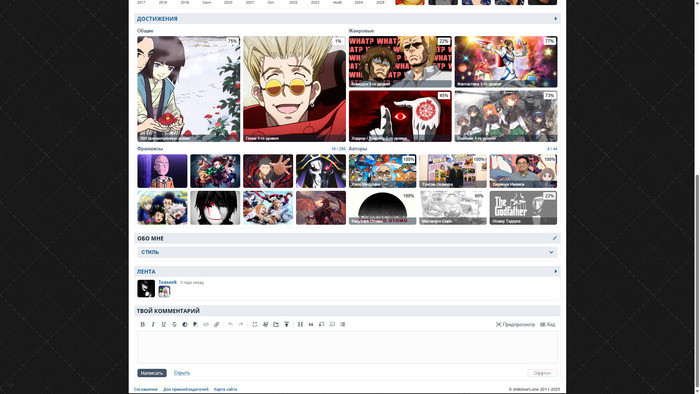The height and width of the screenshot is (394, 700).
Task: Submit comment with Написать button
Action: pyautogui.click(x=152, y=373)
